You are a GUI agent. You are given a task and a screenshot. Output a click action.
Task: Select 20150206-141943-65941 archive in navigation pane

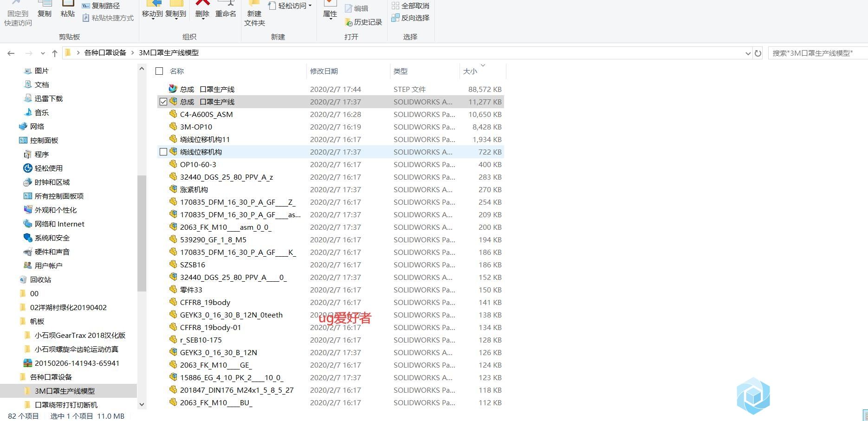tap(77, 363)
